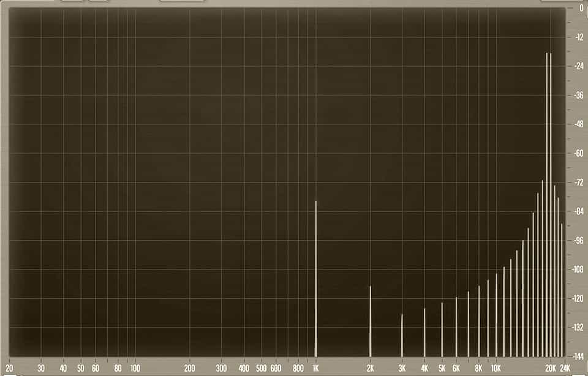Click the 800 frequency axis label
This screenshot has height=376, width=588.
click(x=298, y=368)
